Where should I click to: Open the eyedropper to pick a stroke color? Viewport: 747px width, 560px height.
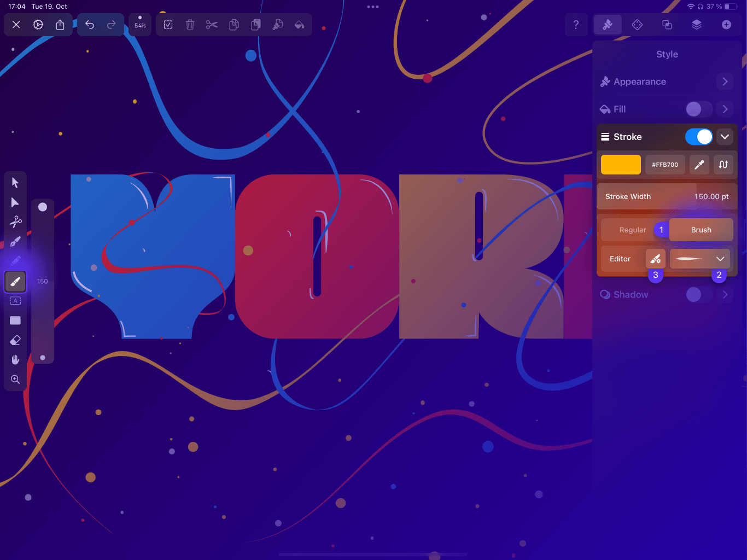click(x=699, y=164)
